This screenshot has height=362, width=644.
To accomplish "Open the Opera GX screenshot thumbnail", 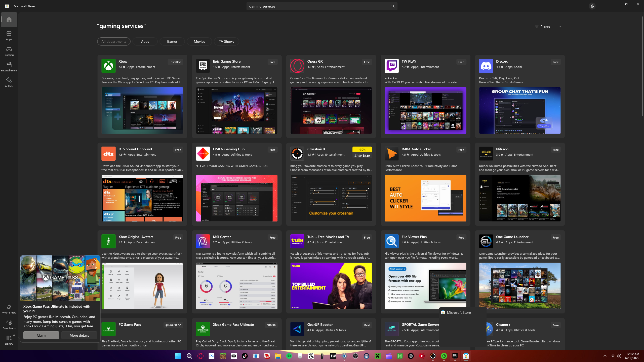I will (x=331, y=111).
